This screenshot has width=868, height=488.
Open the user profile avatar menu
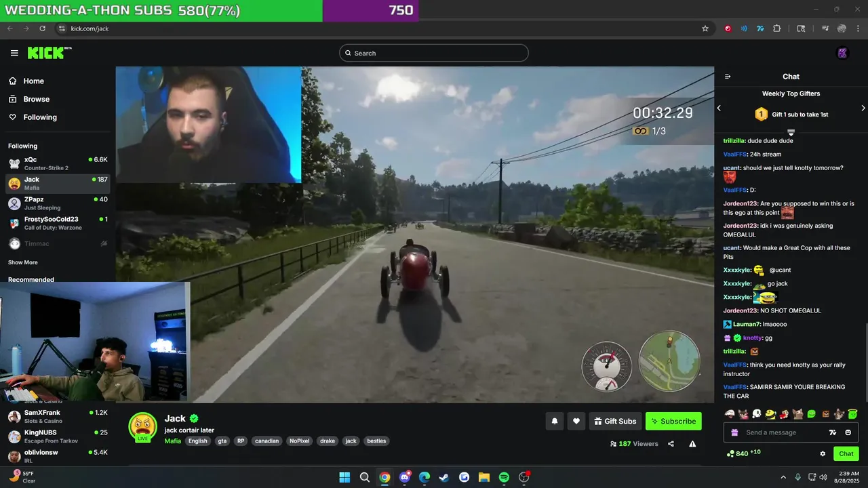pos(843,53)
